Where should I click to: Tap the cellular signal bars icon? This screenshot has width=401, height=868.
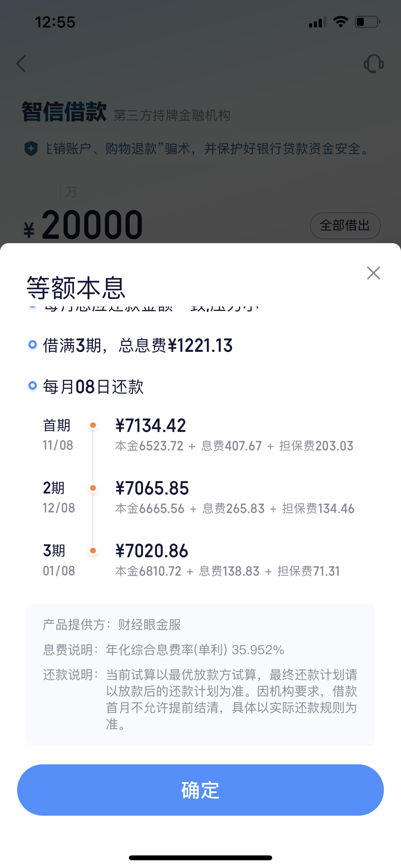[x=317, y=22]
